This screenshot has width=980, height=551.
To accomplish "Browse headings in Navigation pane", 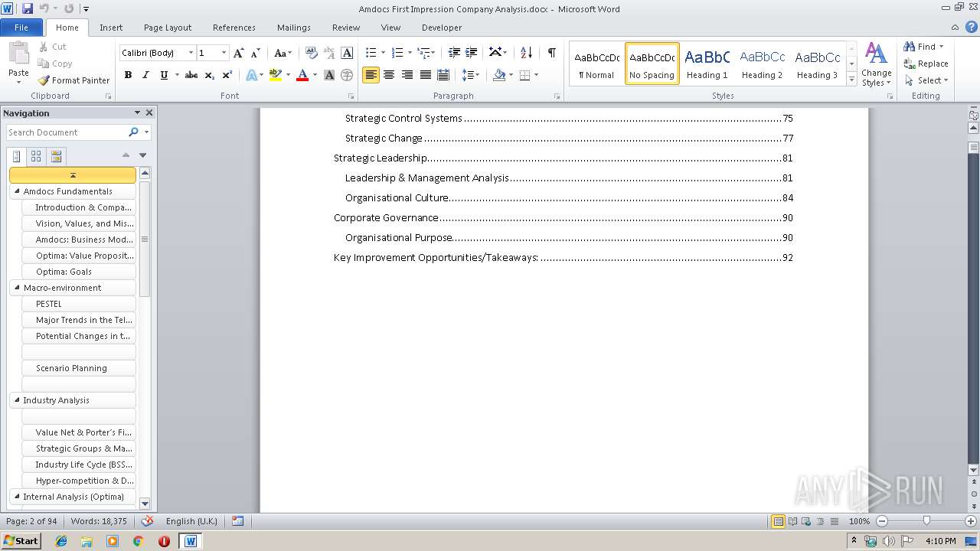I will pos(17,156).
